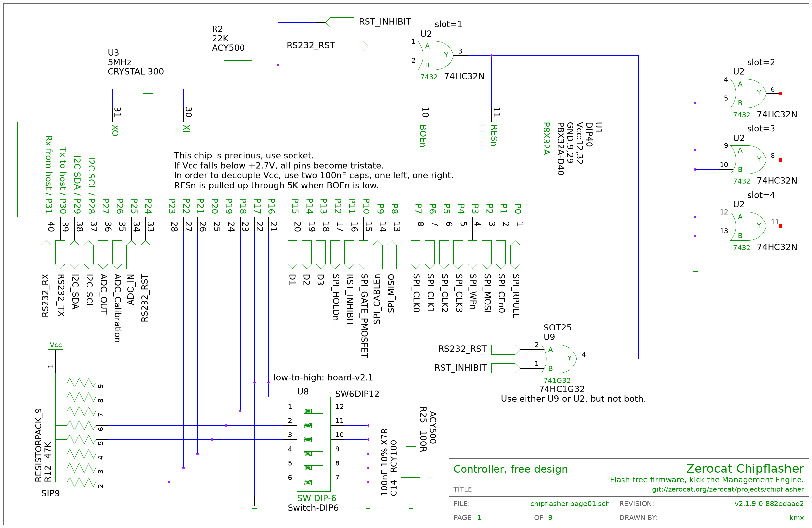Viewport: 812px width, 528px height.
Task: Click the ground symbol at BOEn pin 10
Action: tap(420, 96)
